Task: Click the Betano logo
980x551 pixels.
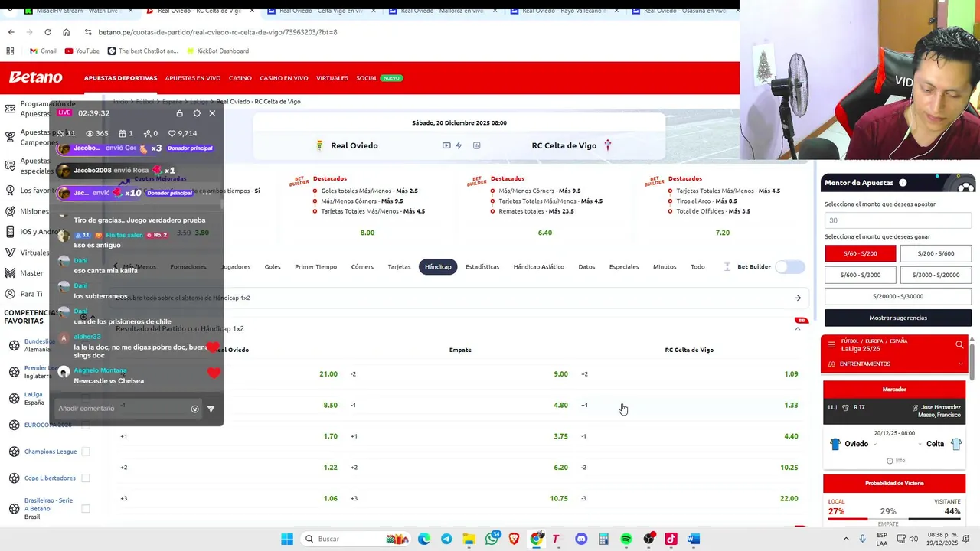Action: [x=35, y=77]
